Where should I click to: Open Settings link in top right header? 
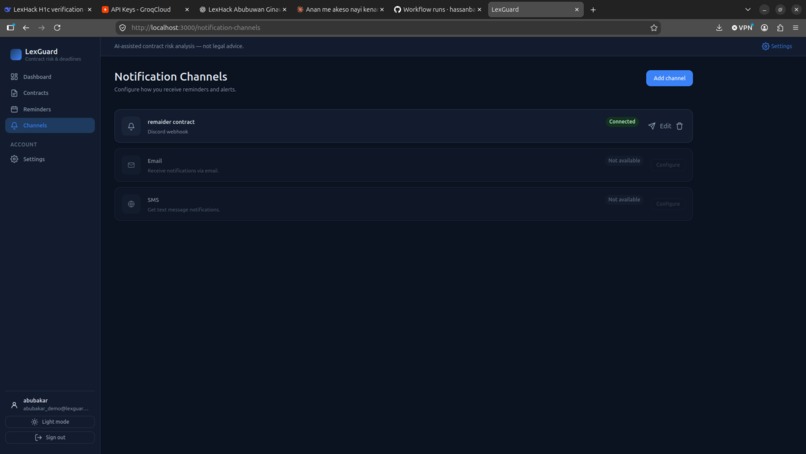point(777,46)
